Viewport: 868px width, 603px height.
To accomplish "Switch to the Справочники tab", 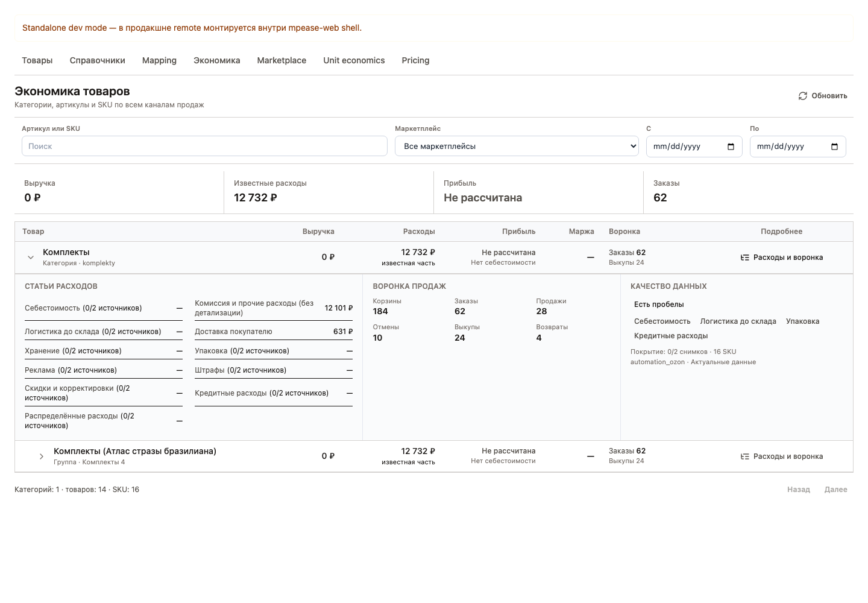I will [98, 60].
